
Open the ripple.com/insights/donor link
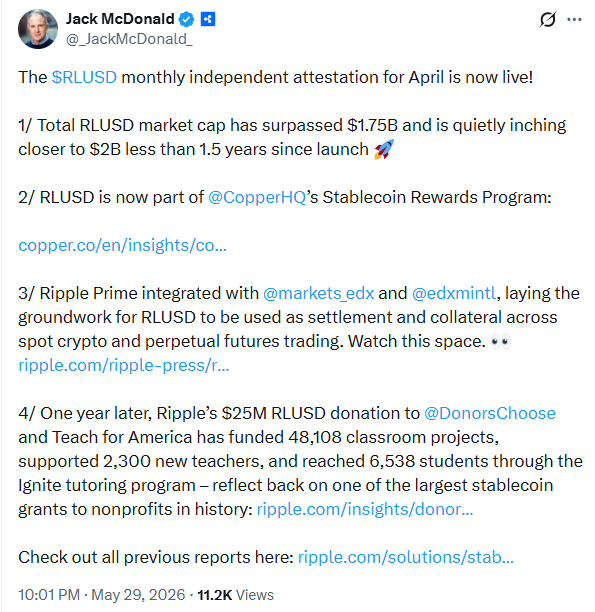pyautogui.click(x=365, y=509)
